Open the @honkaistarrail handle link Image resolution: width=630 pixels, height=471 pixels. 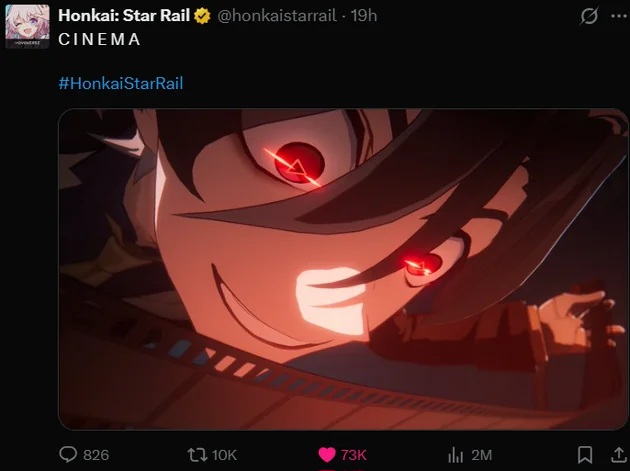[277, 16]
